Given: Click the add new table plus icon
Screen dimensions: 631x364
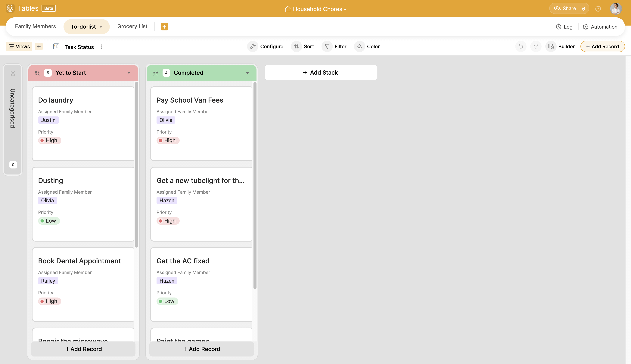Looking at the screenshot, I should (164, 26).
